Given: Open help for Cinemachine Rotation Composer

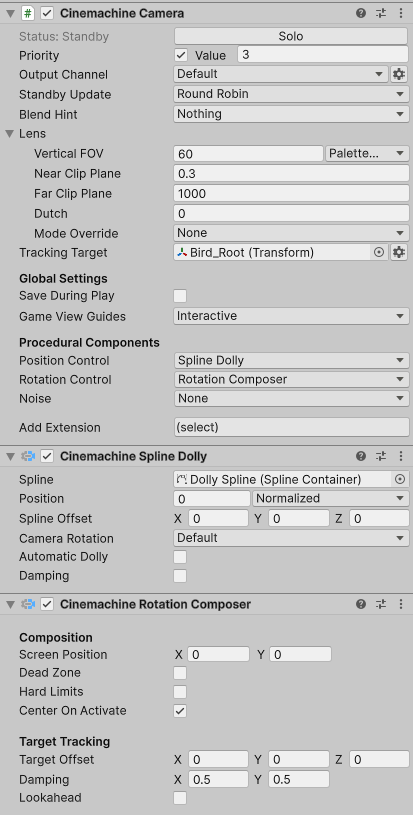Looking at the screenshot, I should (x=361, y=604).
